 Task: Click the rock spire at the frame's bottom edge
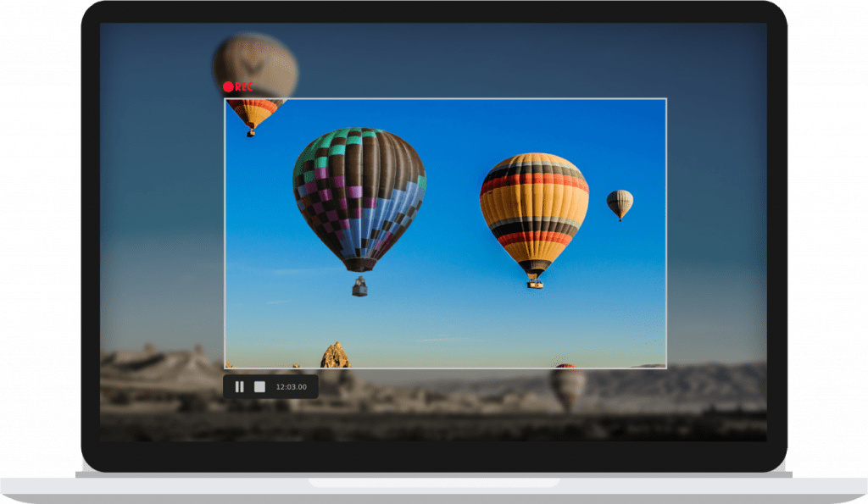tap(335, 355)
